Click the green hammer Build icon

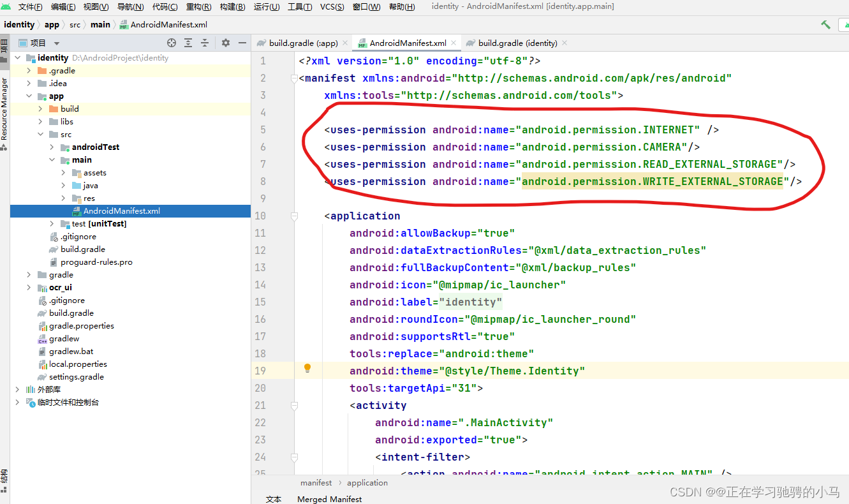click(x=825, y=25)
